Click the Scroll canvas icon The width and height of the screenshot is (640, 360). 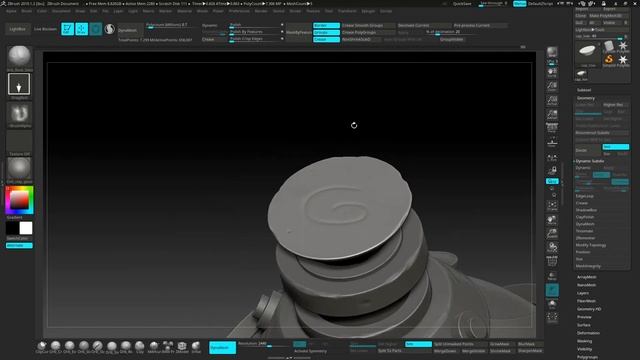pyautogui.click(x=552, y=73)
